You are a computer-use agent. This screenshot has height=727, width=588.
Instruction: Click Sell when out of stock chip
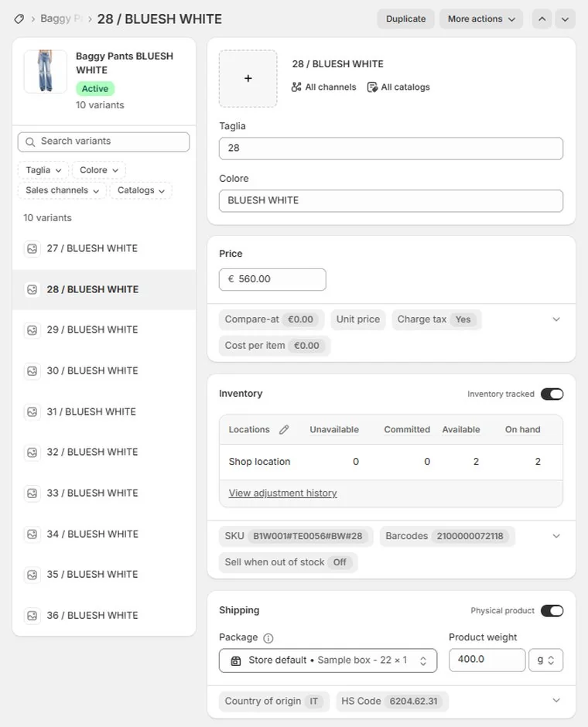288,562
